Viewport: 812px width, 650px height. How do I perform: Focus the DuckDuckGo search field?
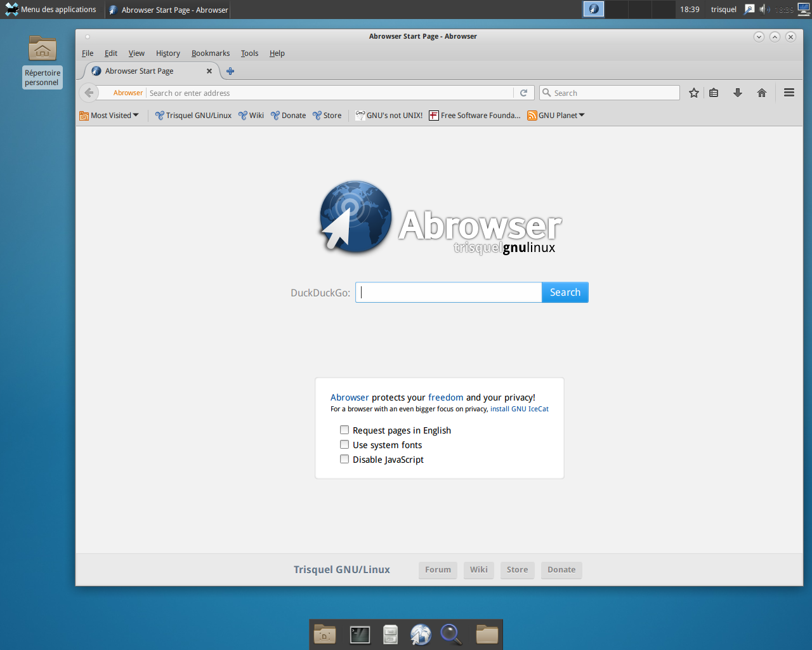tap(449, 292)
